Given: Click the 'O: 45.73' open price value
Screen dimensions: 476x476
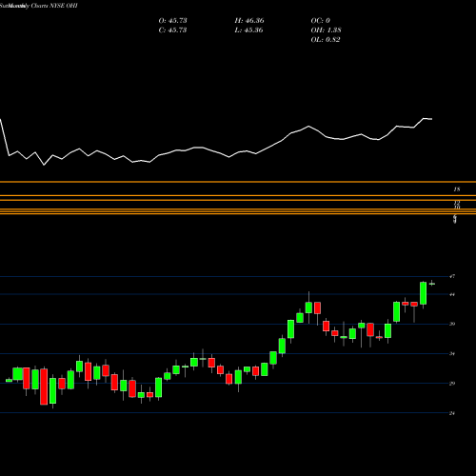Looking at the screenshot, I should point(172,21).
